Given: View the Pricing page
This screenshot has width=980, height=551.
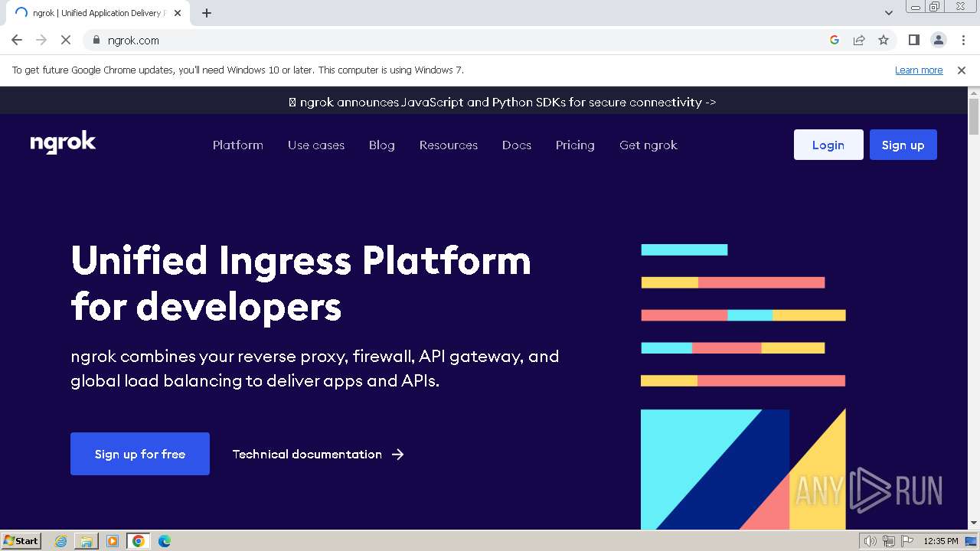Looking at the screenshot, I should click(x=575, y=145).
